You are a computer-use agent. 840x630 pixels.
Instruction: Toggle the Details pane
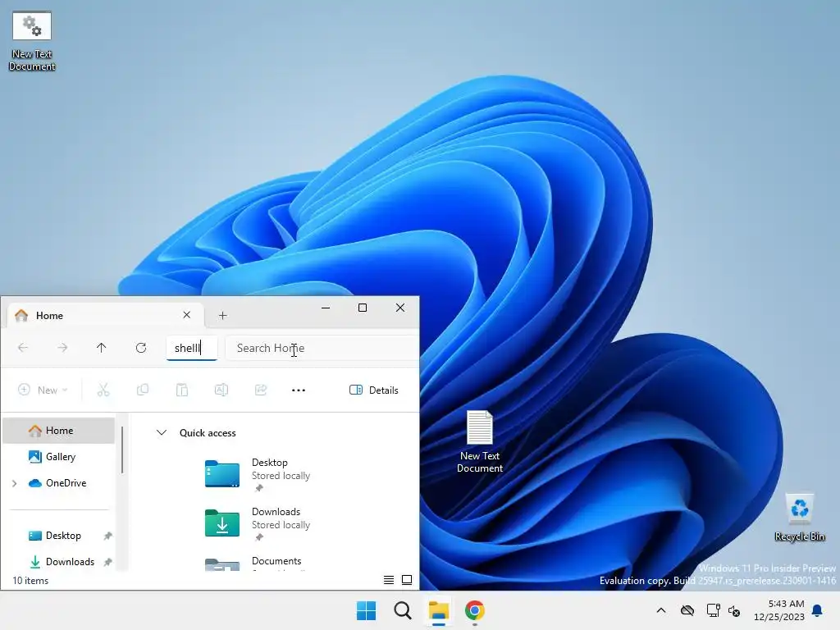pos(374,390)
